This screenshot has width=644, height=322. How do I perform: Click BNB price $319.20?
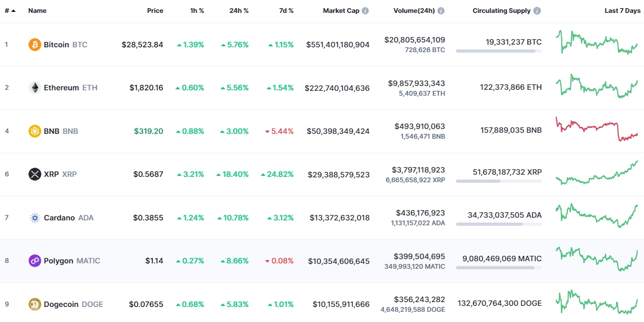click(149, 131)
